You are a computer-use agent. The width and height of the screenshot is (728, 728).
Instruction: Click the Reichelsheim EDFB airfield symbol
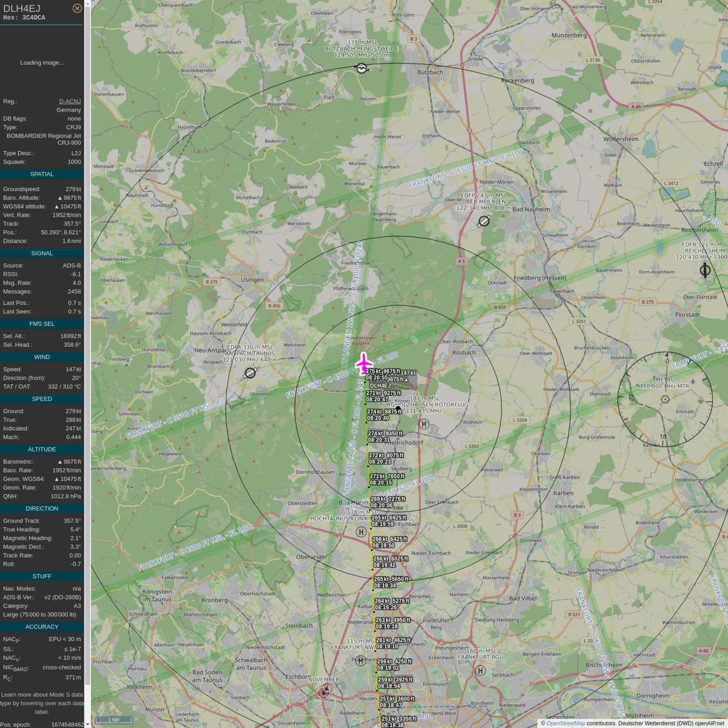705,270
